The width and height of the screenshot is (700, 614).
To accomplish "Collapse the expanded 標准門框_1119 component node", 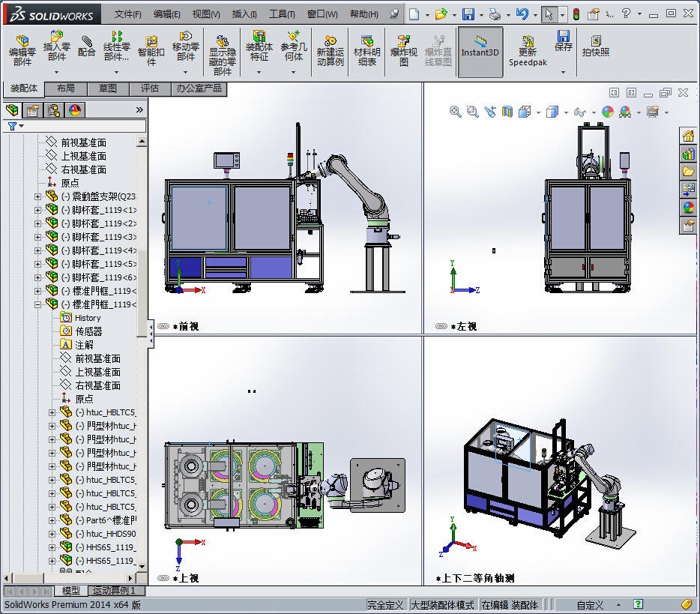I will click(38, 304).
